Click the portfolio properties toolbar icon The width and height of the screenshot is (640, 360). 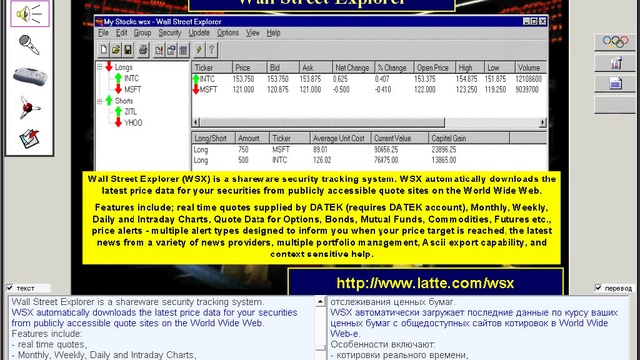tap(171, 50)
